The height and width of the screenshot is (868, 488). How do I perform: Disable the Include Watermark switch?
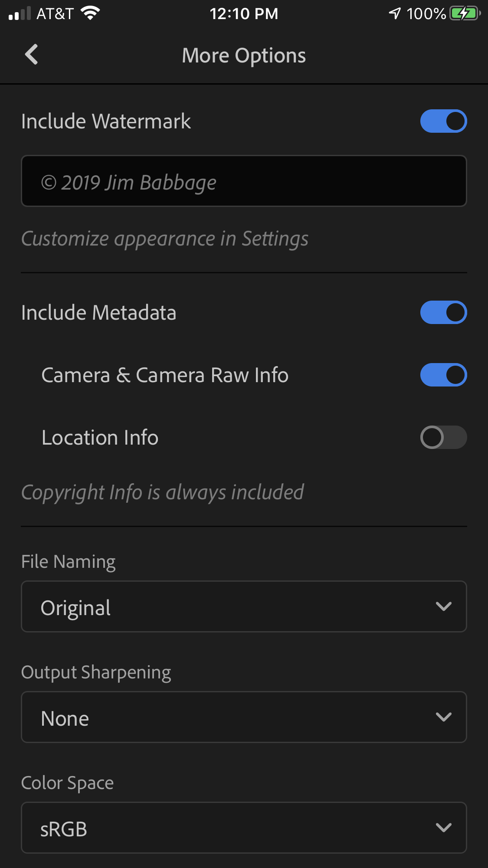point(443,121)
